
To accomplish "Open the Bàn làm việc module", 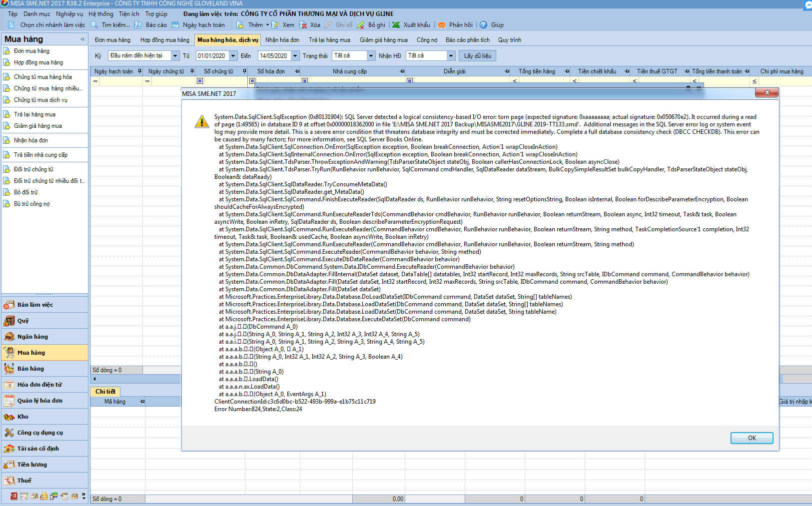I will [45, 305].
